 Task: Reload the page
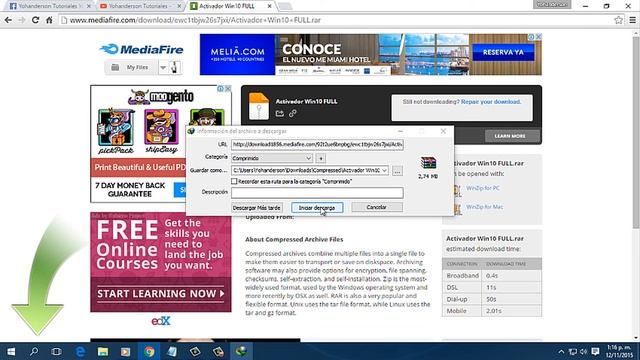[36, 20]
